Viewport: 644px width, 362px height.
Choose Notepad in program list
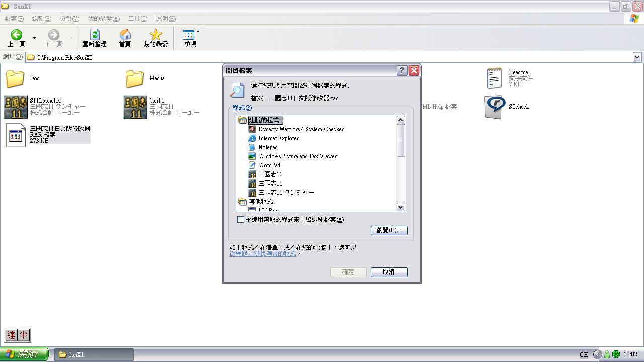(x=268, y=147)
